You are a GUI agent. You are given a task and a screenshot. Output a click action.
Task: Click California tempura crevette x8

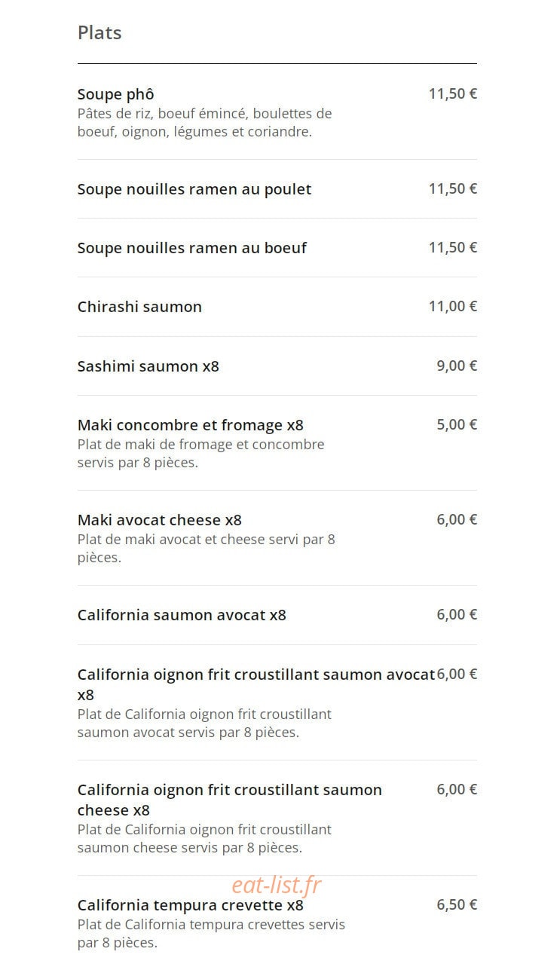tap(190, 905)
